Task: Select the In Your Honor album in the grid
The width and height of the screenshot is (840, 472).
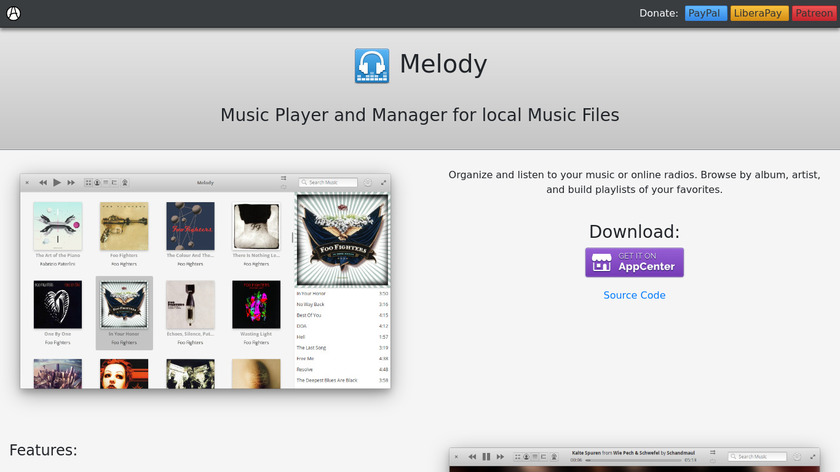Action: coord(124,313)
